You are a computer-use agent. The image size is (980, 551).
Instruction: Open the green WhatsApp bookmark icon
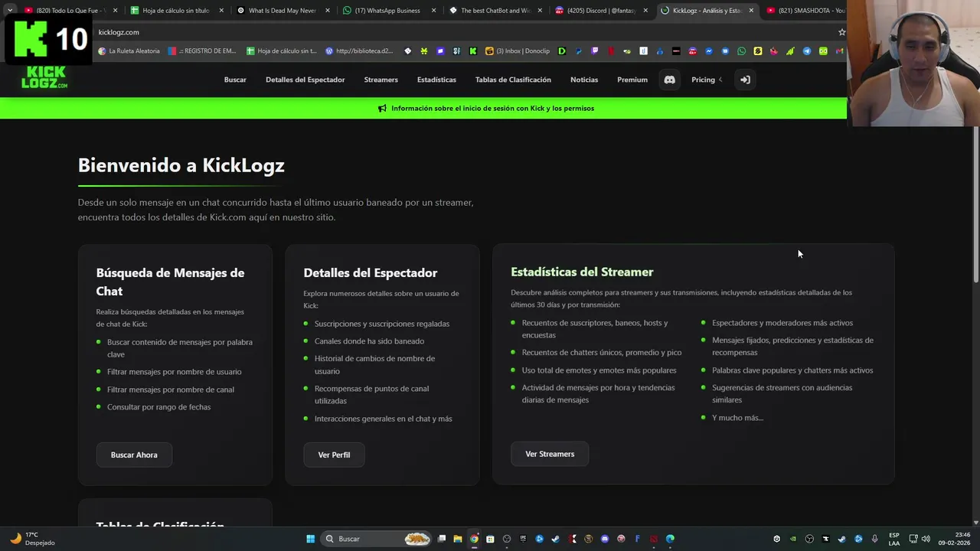[741, 51]
